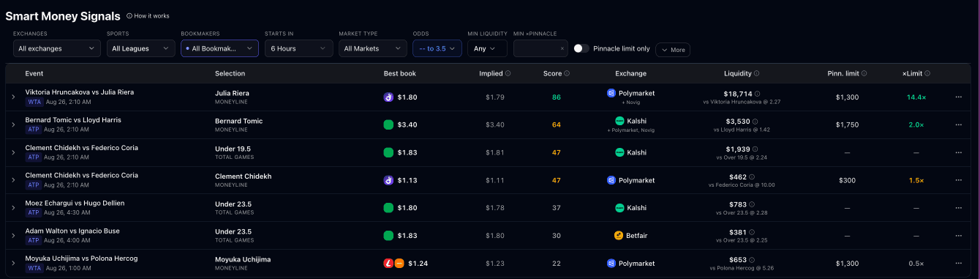Open the Exchanges dropdown showing All exchanges
The width and height of the screenshot is (980, 279).
[57, 48]
